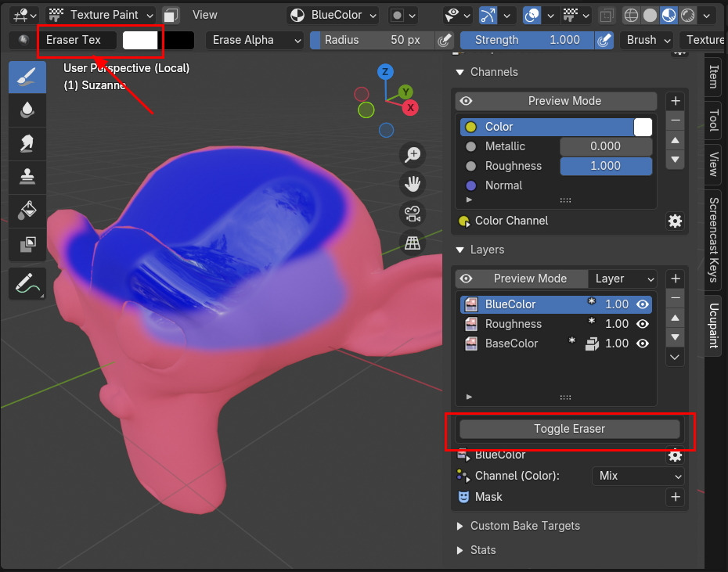Open the View menu
The width and height of the screenshot is (728, 572).
(205, 15)
